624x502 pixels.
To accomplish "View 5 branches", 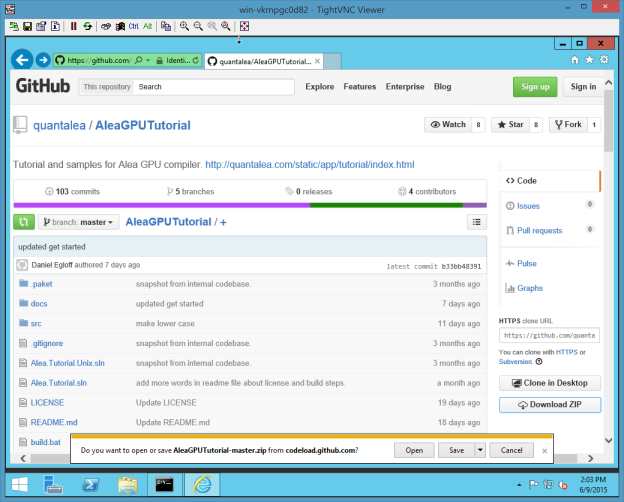I will 190,191.
